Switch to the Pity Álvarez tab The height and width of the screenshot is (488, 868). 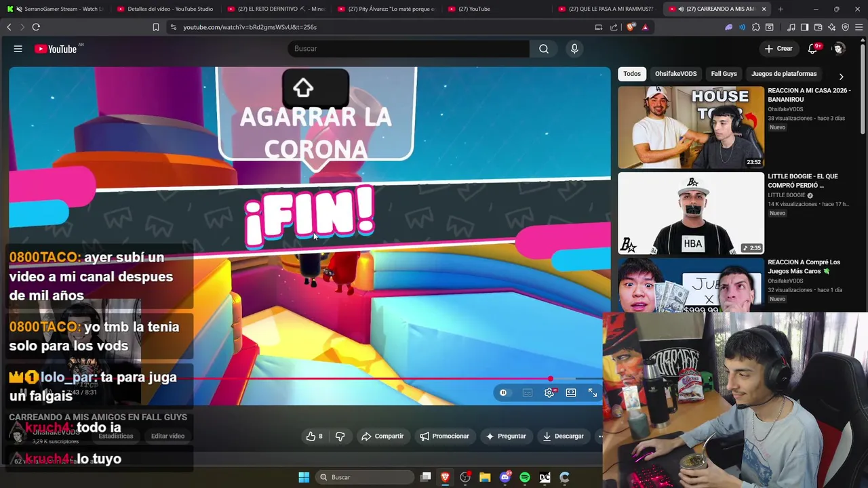click(x=387, y=9)
